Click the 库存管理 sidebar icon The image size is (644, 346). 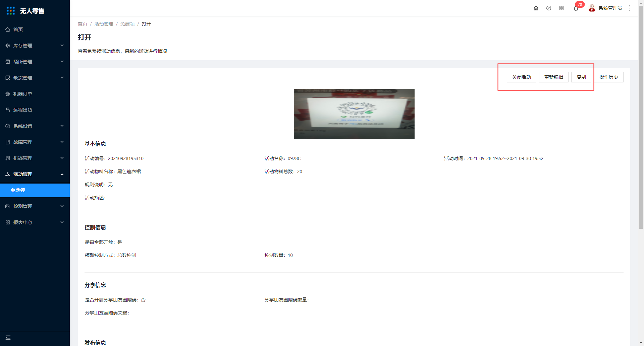(8, 46)
